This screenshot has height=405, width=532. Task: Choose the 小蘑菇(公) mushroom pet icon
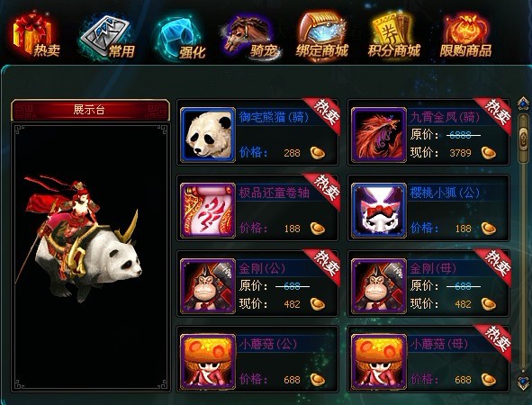click(208, 362)
